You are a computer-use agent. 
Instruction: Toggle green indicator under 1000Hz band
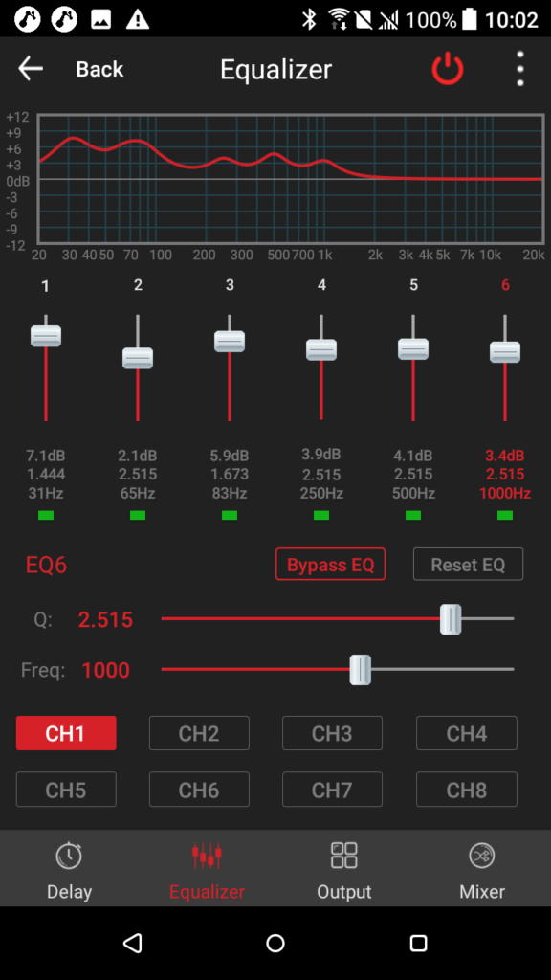pos(505,515)
